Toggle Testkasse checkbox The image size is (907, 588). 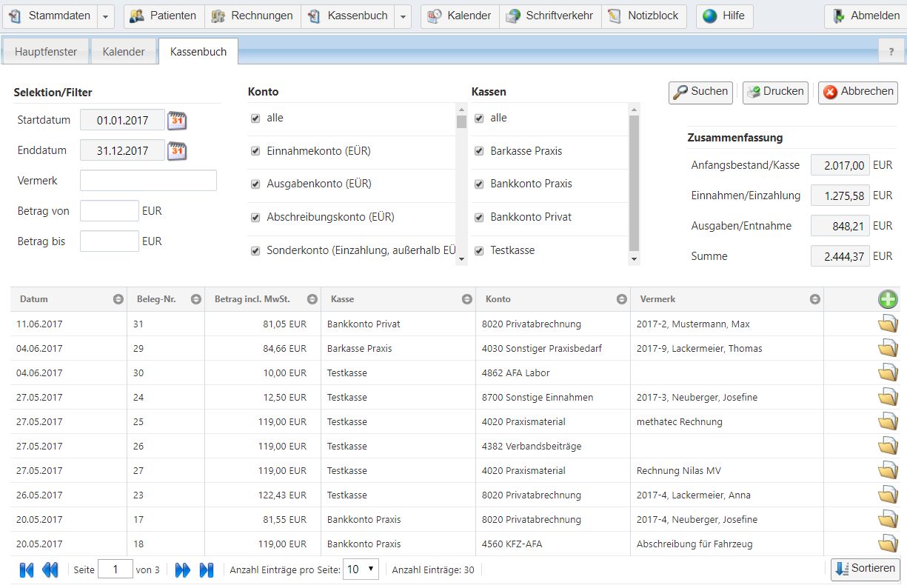tap(479, 251)
